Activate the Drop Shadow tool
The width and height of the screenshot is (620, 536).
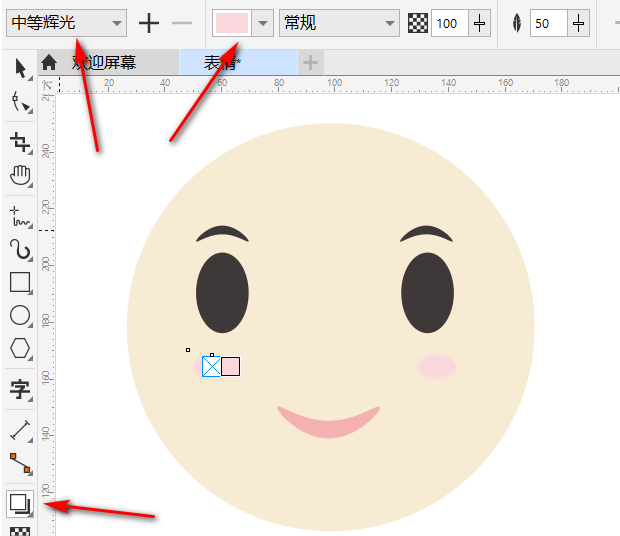20,502
